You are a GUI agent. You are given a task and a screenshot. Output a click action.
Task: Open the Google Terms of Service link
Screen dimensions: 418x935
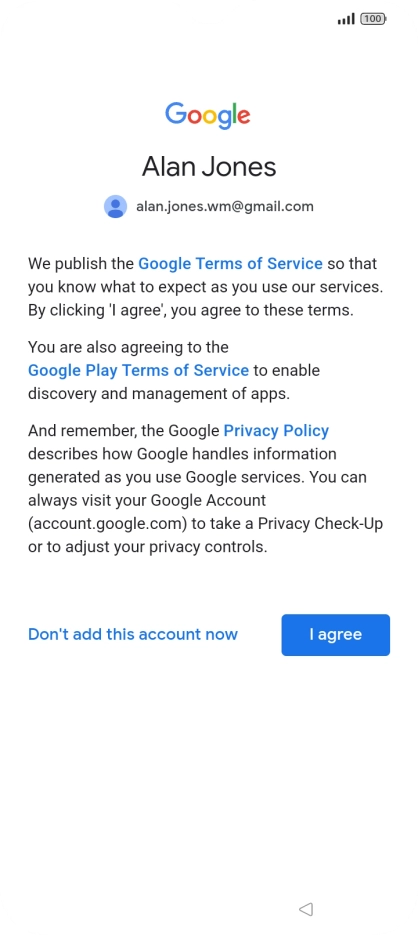[x=230, y=264]
